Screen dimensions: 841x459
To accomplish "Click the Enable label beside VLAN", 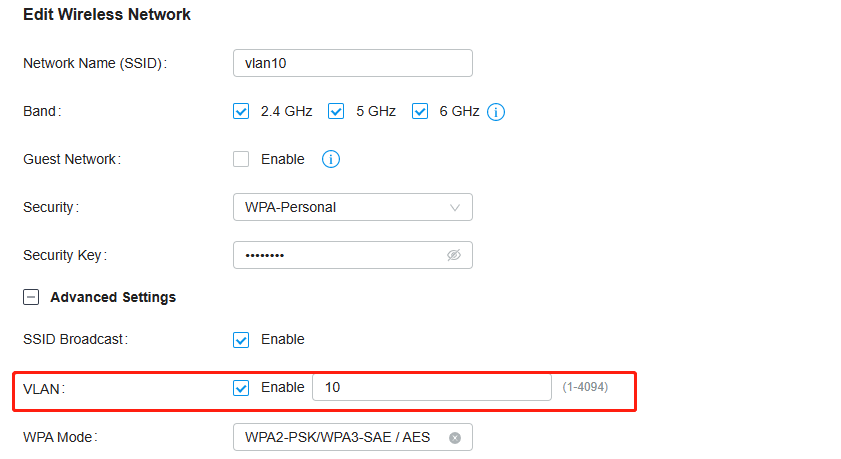I will click(x=283, y=387).
